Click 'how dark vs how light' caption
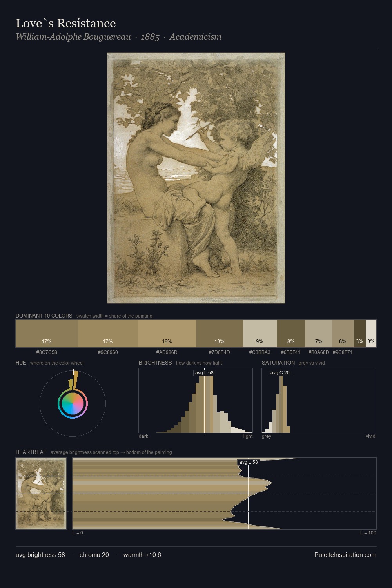 [x=199, y=363]
